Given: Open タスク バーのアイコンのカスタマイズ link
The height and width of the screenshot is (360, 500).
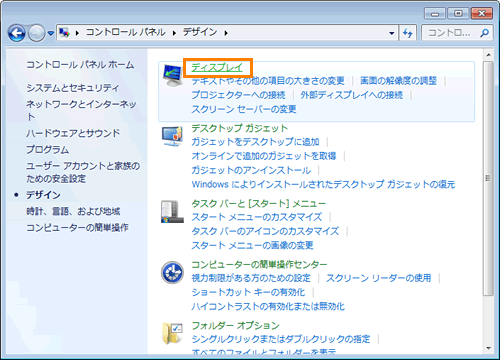Looking at the screenshot, I should [x=265, y=232].
